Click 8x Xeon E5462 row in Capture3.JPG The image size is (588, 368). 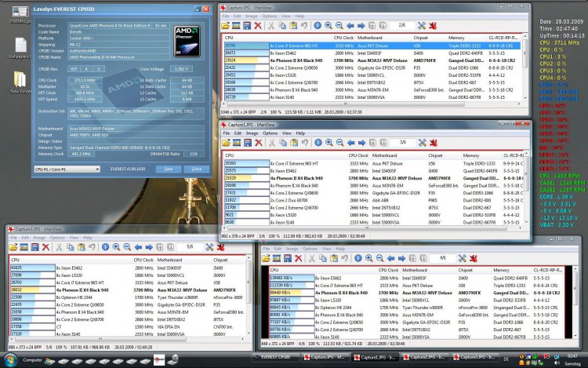coord(128,268)
